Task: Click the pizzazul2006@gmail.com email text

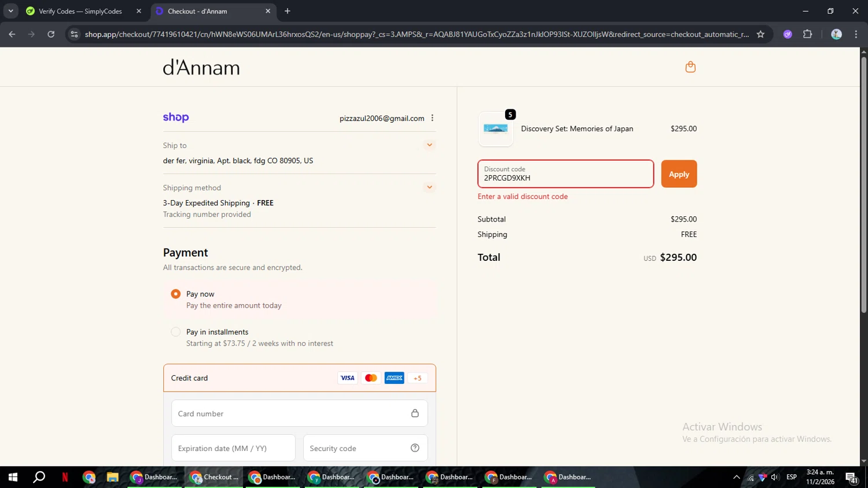Action: click(x=382, y=118)
